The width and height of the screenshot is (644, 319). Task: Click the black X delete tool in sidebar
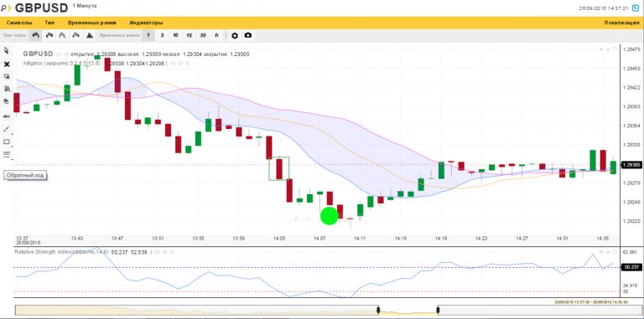click(x=7, y=64)
